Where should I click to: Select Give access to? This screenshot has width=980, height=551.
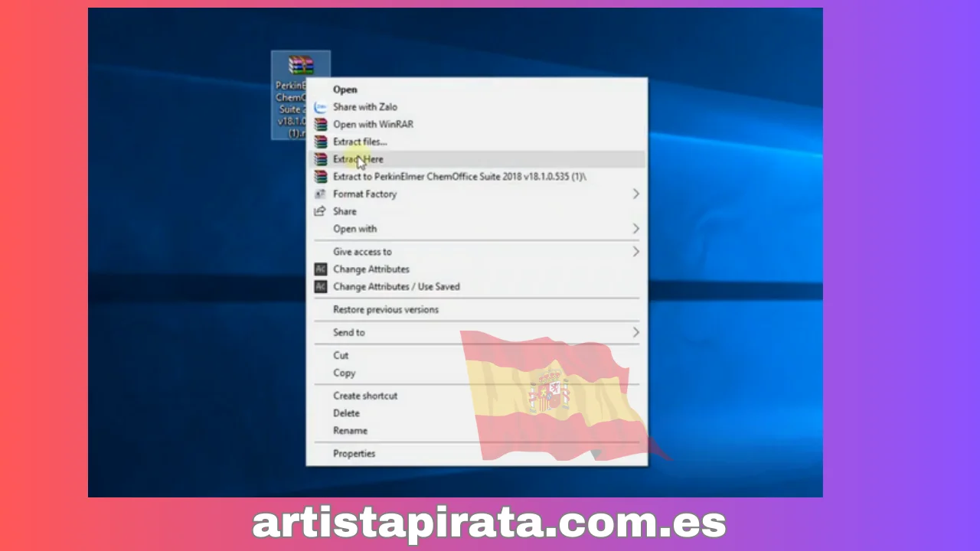[x=476, y=252]
